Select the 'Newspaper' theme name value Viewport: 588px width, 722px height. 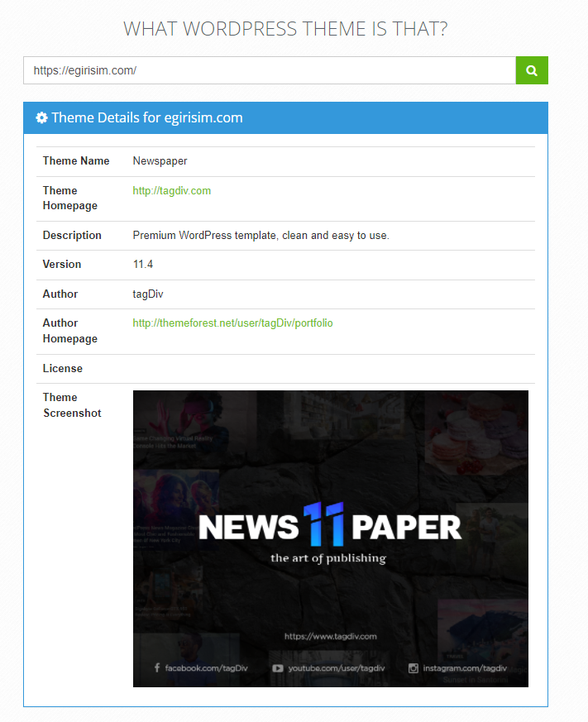coord(160,161)
